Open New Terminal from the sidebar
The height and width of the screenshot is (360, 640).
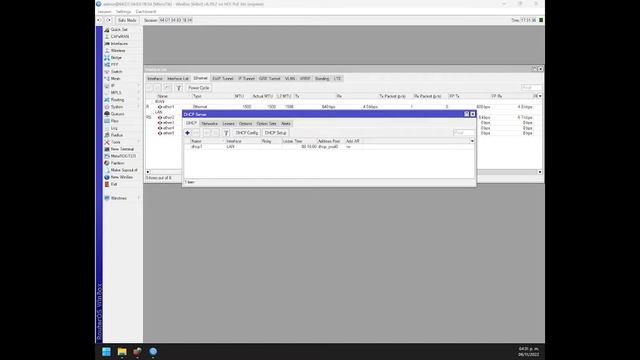click(122, 149)
